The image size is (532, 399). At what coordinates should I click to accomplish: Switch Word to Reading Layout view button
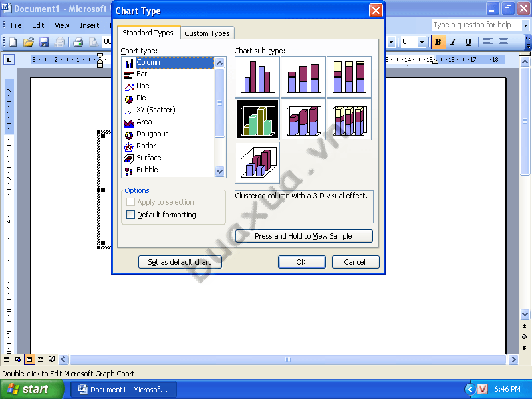point(52,359)
